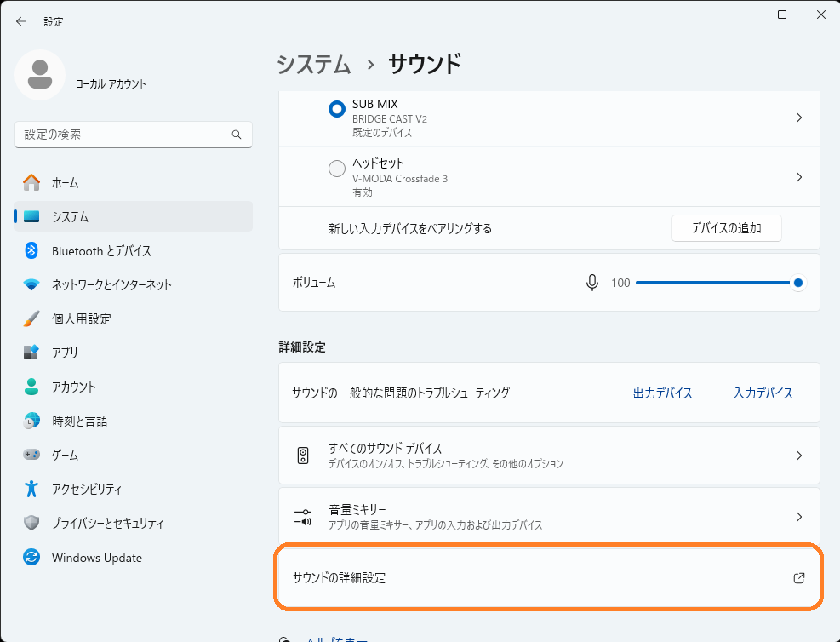The width and height of the screenshot is (840, 642).
Task: Click the アプリ icon in sidebar
Action: 31,353
